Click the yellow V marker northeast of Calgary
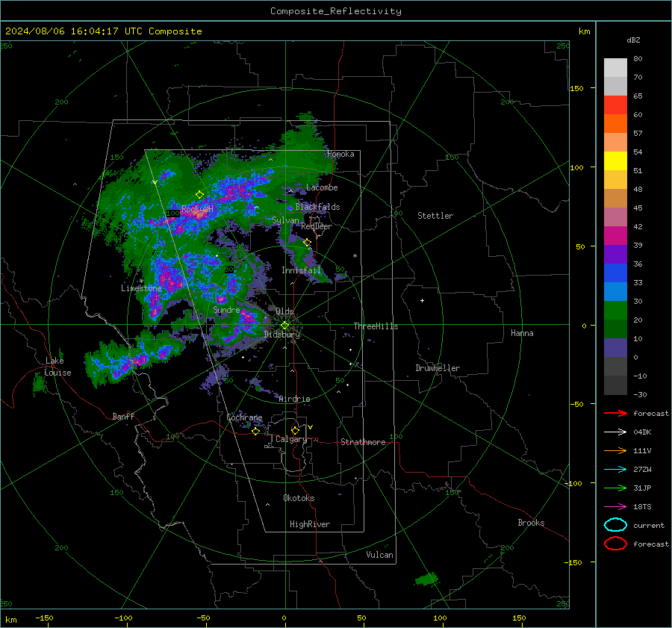This screenshot has height=628, width=672. point(310,427)
